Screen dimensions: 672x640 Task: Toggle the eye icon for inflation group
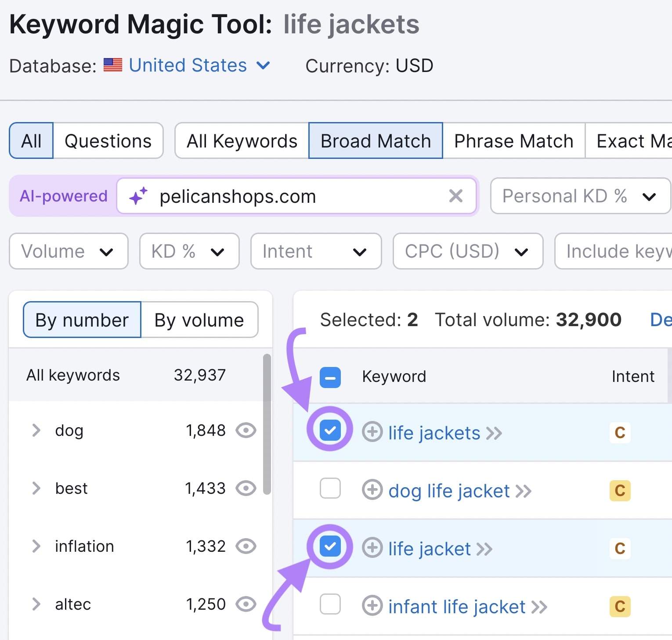click(246, 546)
